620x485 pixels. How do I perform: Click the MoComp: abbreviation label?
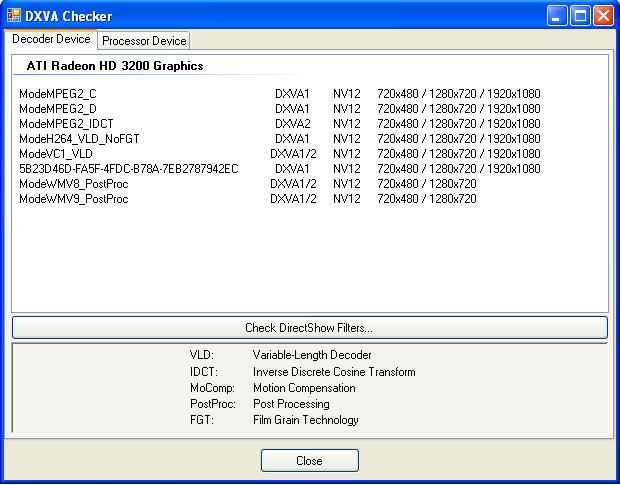click(212, 388)
